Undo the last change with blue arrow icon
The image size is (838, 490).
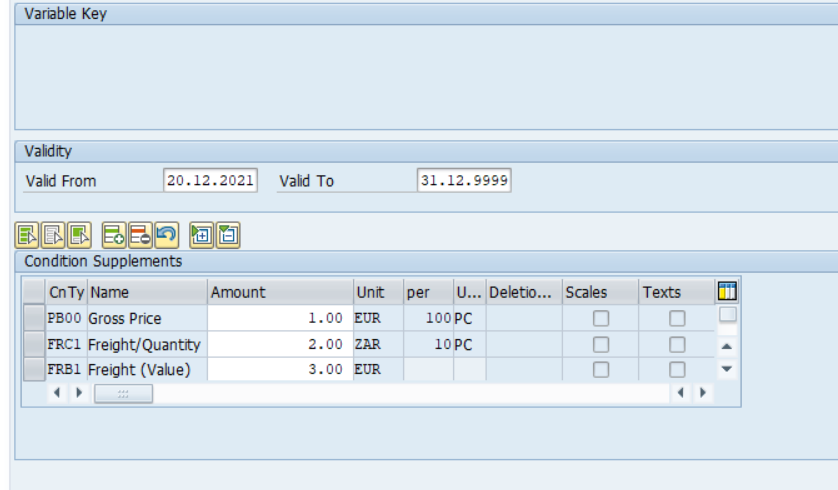[x=166, y=235]
